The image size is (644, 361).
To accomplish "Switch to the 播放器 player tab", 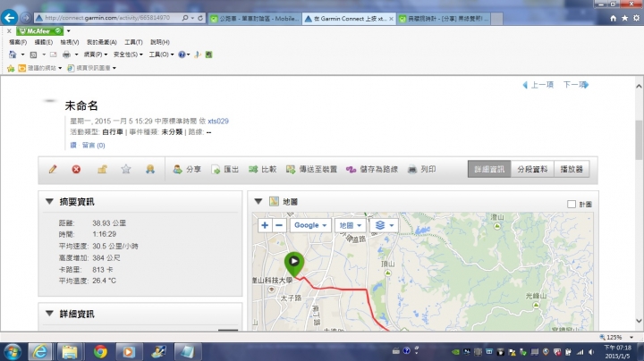I will [x=572, y=169].
